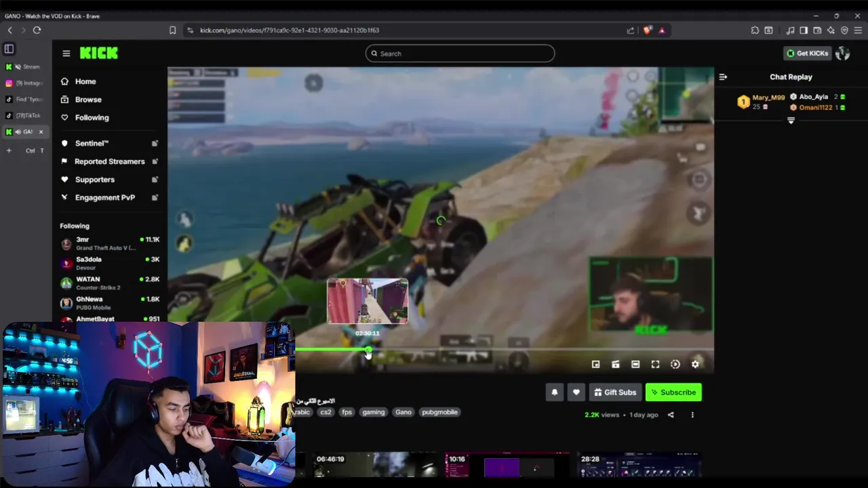Image resolution: width=868 pixels, height=488 pixels.
Task: Click Gift Subs button
Action: 615,392
